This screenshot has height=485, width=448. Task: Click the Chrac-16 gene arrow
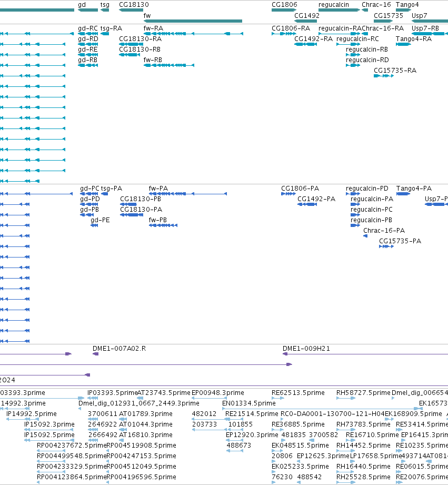pyautogui.click(x=365, y=10)
